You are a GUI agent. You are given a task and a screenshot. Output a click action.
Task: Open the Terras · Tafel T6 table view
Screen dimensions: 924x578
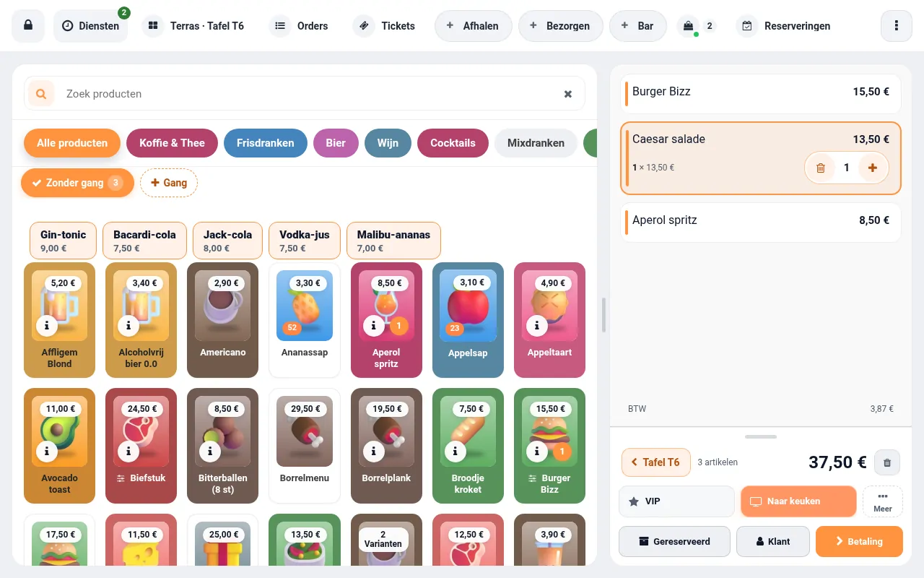coord(193,26)
